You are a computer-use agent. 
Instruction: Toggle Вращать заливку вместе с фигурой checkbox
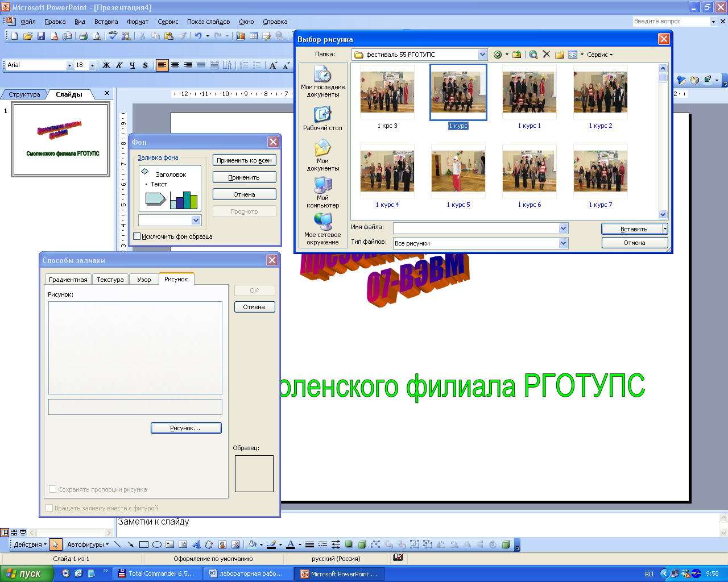49,508
